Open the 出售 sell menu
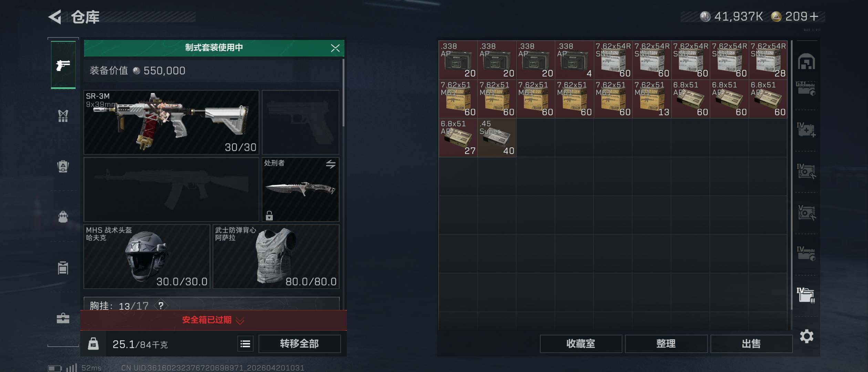 751,344
